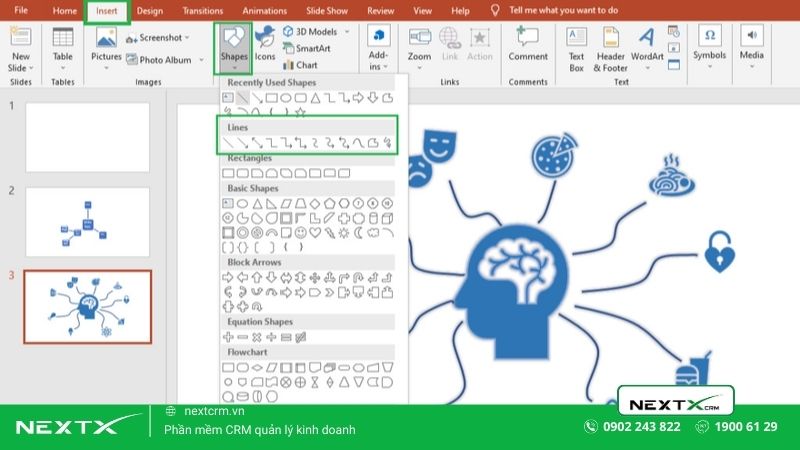This screenshot has height=450, width=800.
Task: Open the Add-ins menu
Action: [378, 48]
